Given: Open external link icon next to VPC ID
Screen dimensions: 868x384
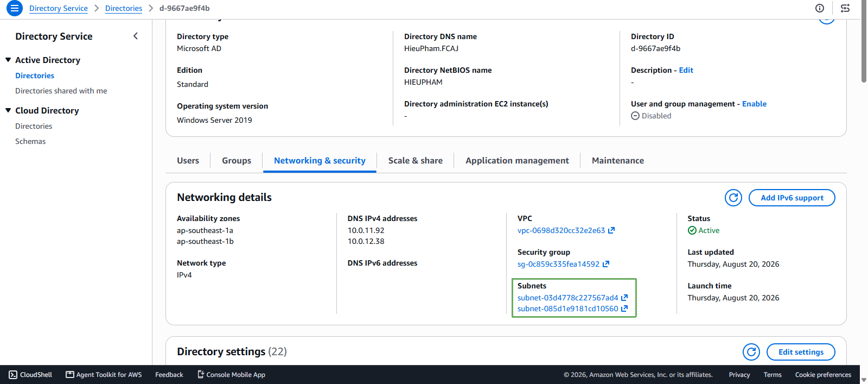Looking at the screenshot, I should click(611, 230).
